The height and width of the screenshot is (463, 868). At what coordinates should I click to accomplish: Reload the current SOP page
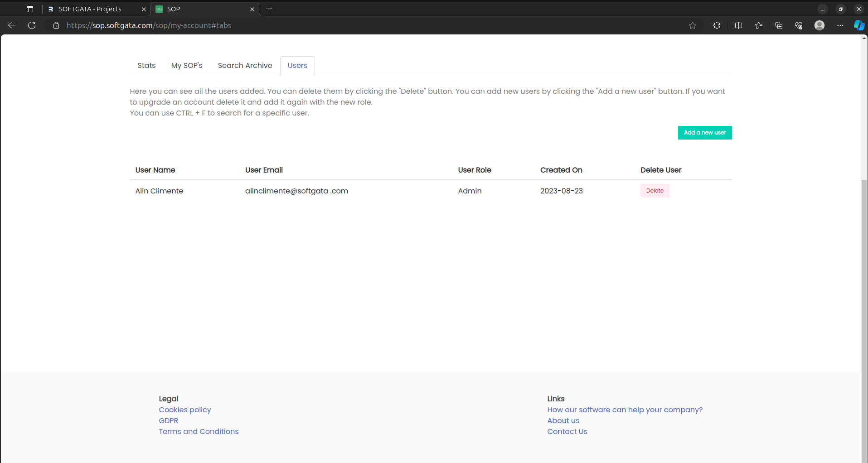click(x=32, y=25)
